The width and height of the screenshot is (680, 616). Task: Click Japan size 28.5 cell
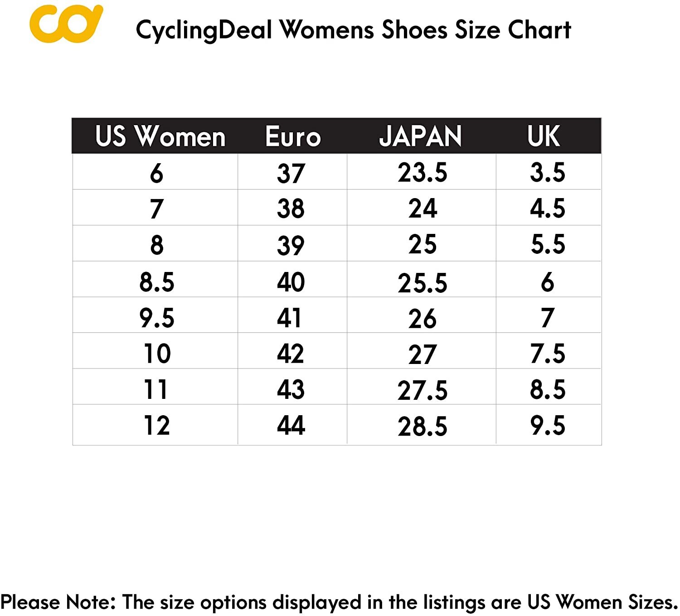tap(422, 426)
